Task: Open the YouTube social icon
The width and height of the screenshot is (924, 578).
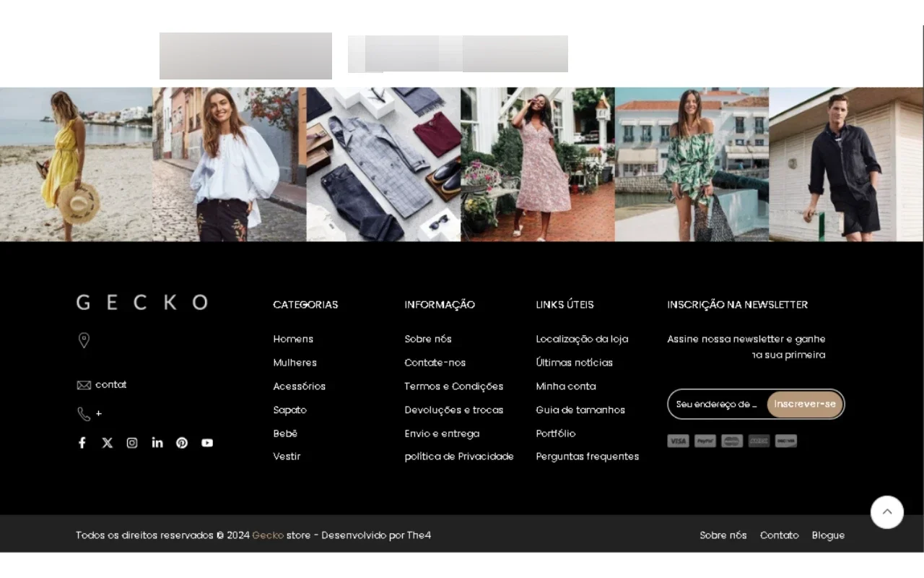Action: [x=207, y=443]
